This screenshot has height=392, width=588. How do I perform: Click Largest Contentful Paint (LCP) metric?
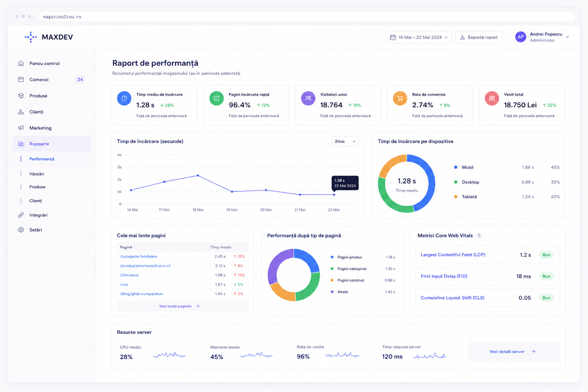[453, 255]
